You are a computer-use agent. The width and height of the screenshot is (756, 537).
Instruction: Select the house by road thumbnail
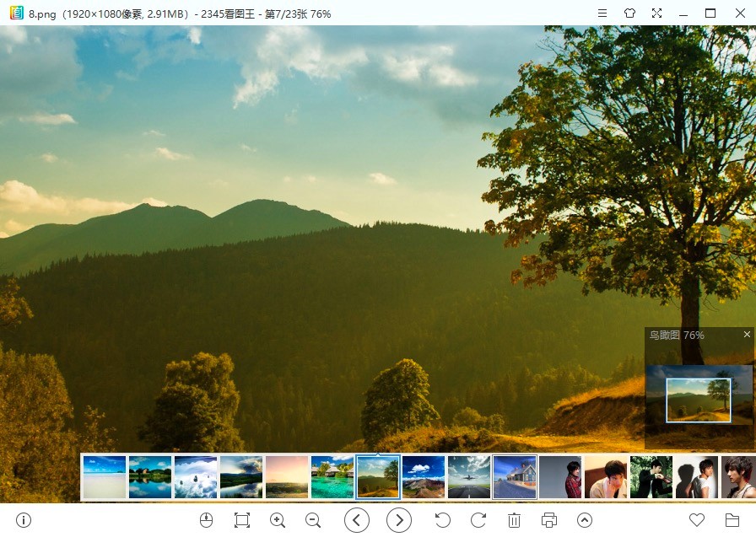tap(515, 477)
